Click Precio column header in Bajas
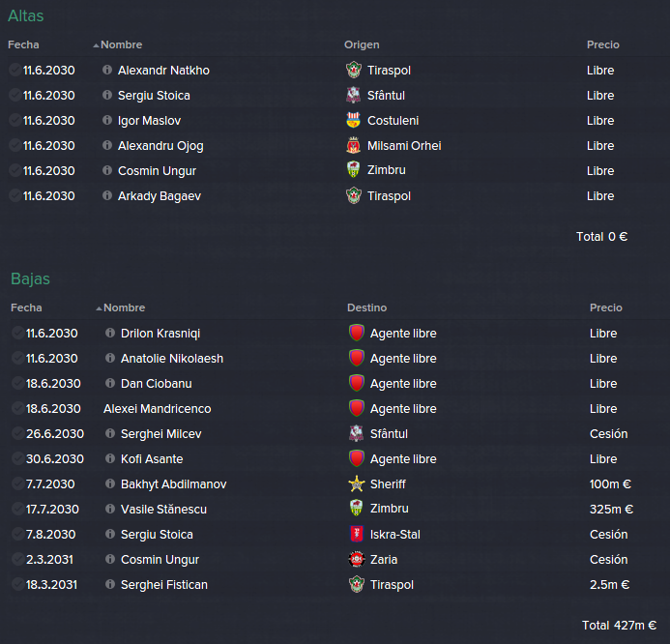 (x=606, y=307)
